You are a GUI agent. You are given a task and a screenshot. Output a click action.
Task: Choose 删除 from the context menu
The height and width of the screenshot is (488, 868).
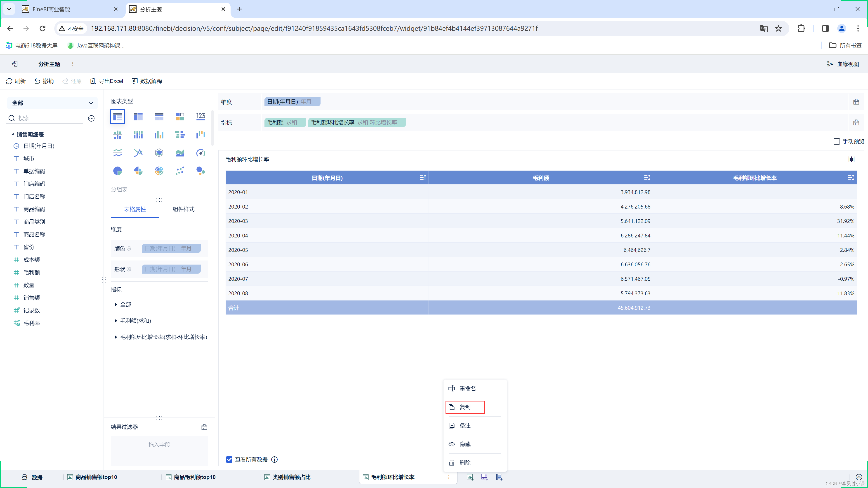(x=475, y=463)
